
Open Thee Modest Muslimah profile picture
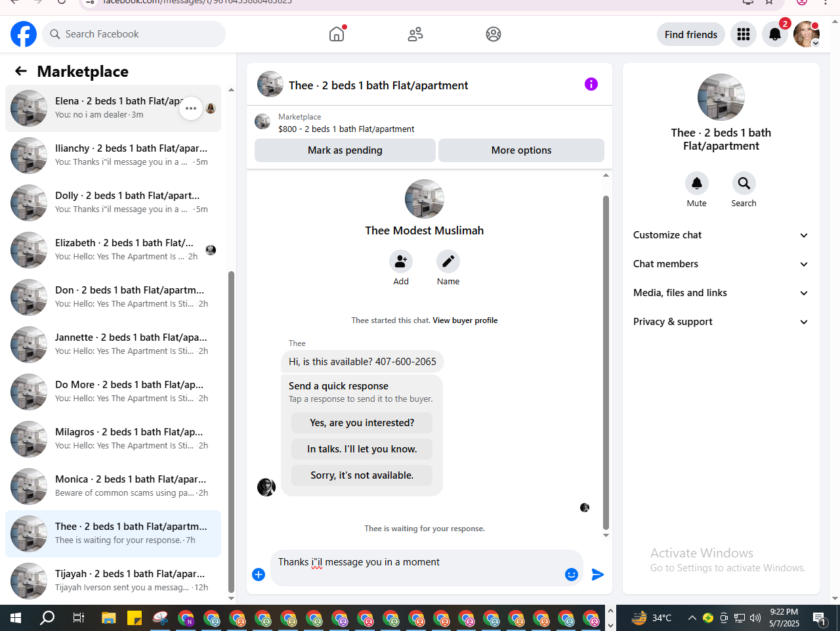425,199
